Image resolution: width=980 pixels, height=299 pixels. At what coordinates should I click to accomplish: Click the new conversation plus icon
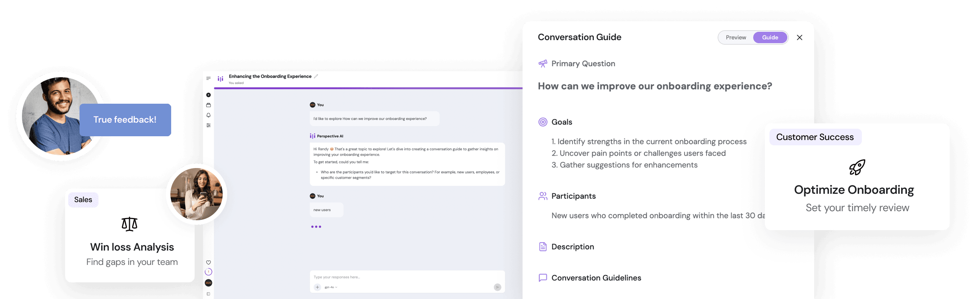[209, 95]
